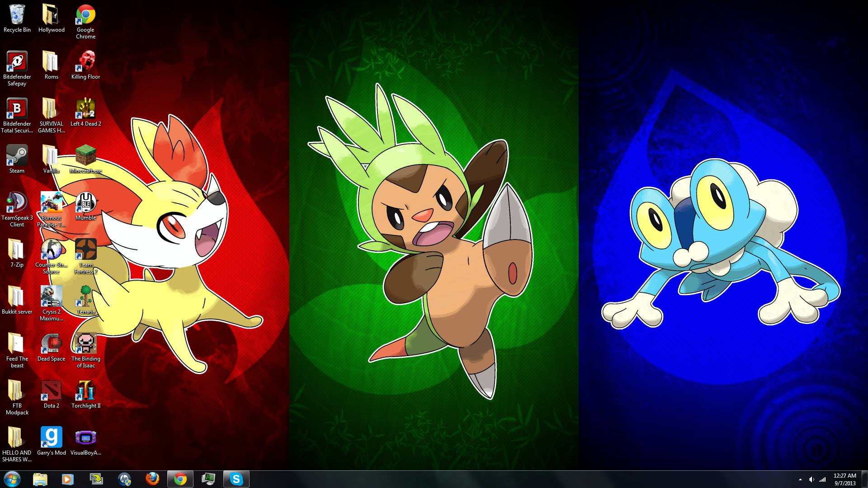868x488 pixels.
Task: Open the resource monitor taskbar icon
Action: [208, 479]
